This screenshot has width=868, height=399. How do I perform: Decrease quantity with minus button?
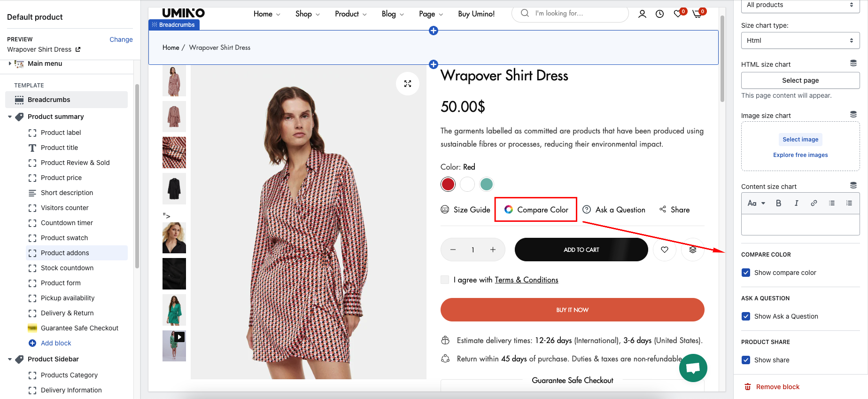(453, 250)
